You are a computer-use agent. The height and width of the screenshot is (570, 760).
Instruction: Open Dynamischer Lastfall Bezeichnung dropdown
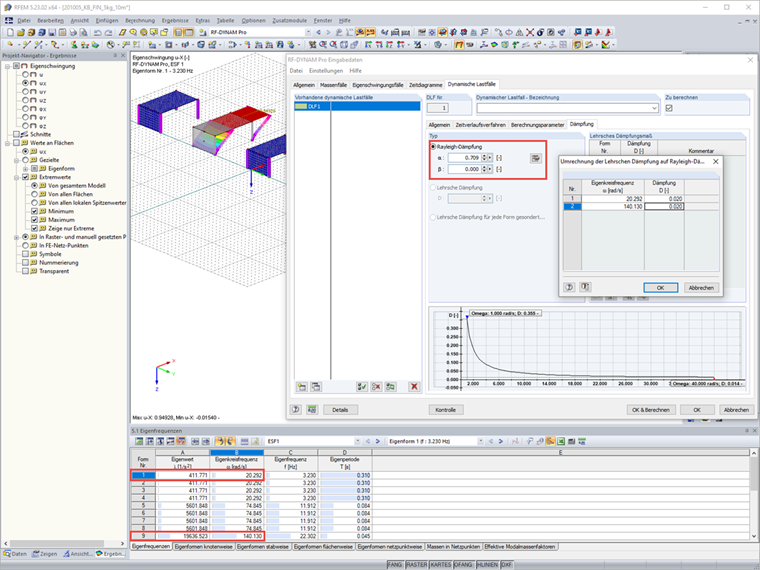(655, 108)
